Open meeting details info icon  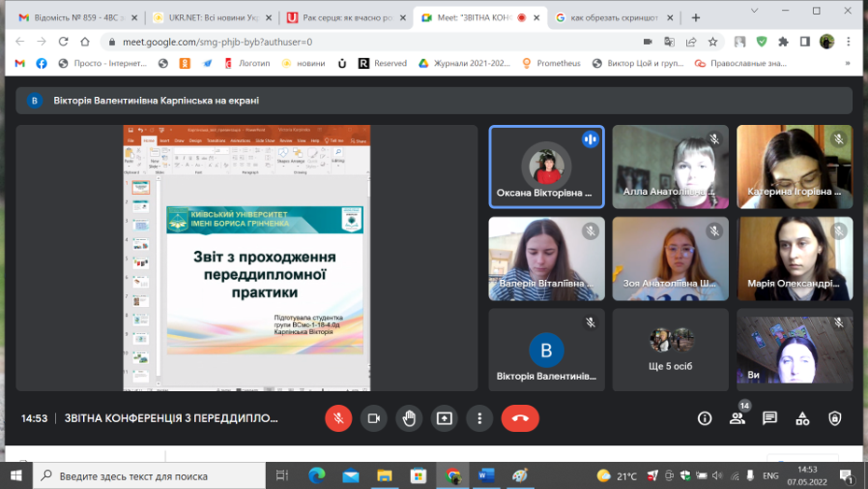(705, 418)
